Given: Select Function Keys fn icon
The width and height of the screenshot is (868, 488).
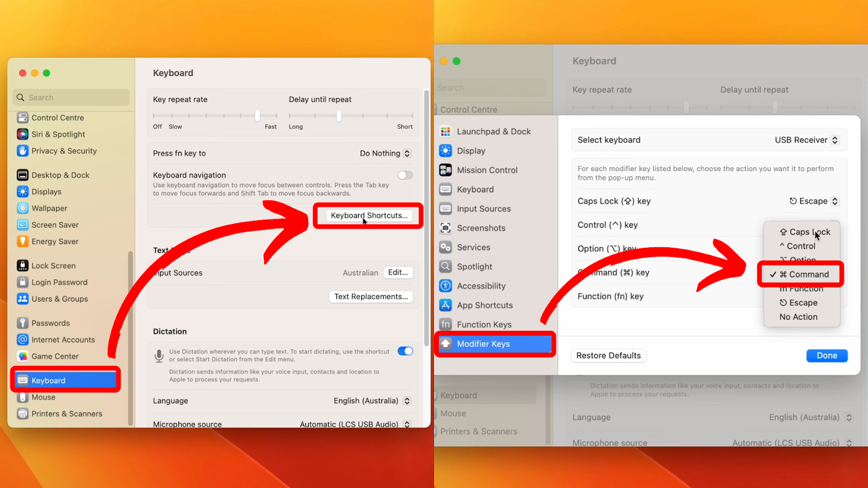Looking at the screenshot, I should [x=445, y=324].
